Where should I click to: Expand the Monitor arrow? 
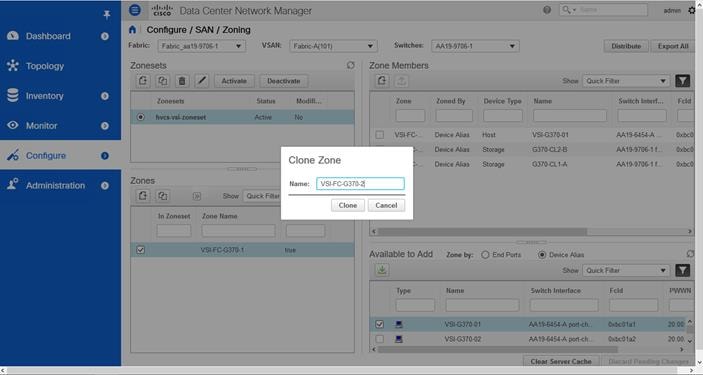click(105, 126)
